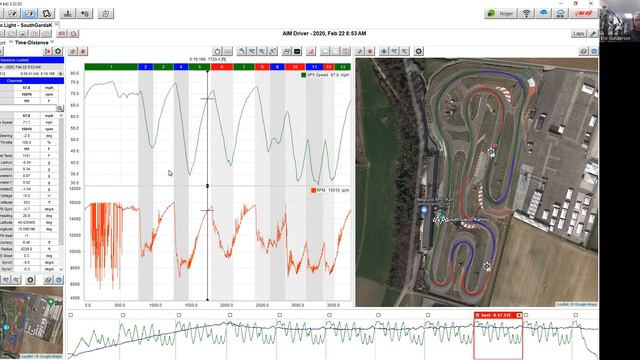Select the Latitude channel row
This screenshot has height=360, width=640.
coord(29,222)
